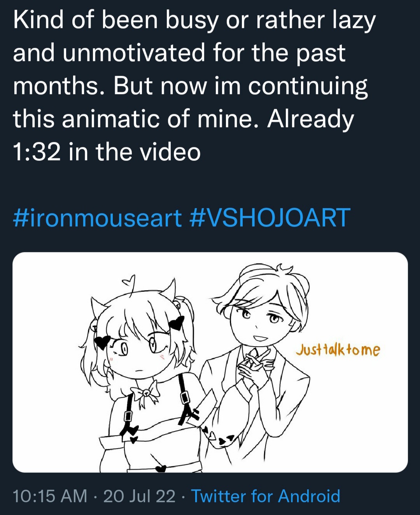Click the black heart clip by girl's ponytail
Image resolution: width=420 pixels, height=515 pixels.
click(177, 323)
